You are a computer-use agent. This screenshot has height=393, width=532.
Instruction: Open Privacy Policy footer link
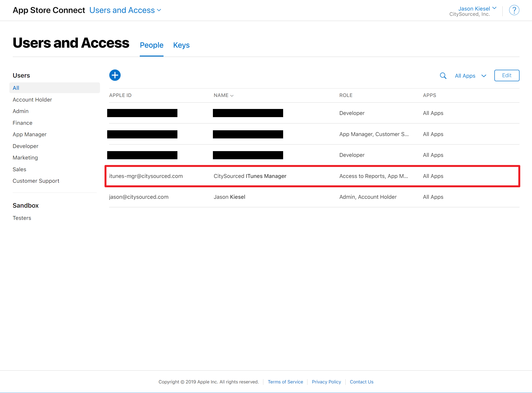(326, 382)
